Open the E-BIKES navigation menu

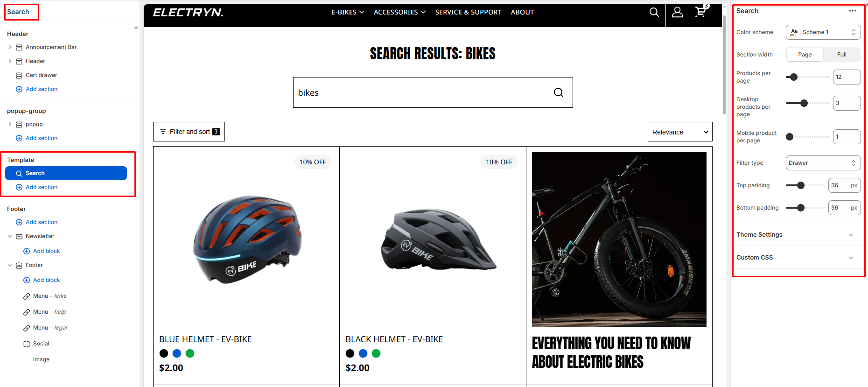click(348, 12)
